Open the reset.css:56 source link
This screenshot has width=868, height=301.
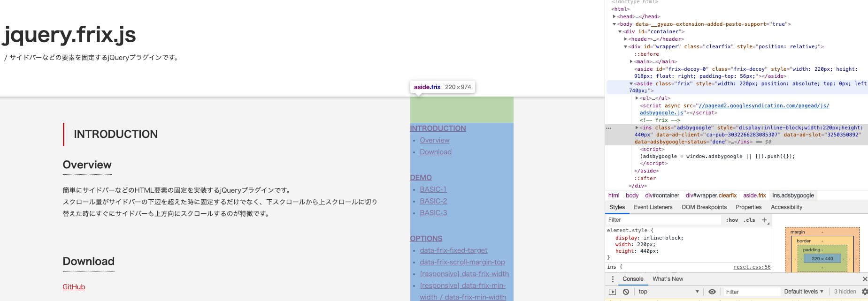[x=752, y=267]
